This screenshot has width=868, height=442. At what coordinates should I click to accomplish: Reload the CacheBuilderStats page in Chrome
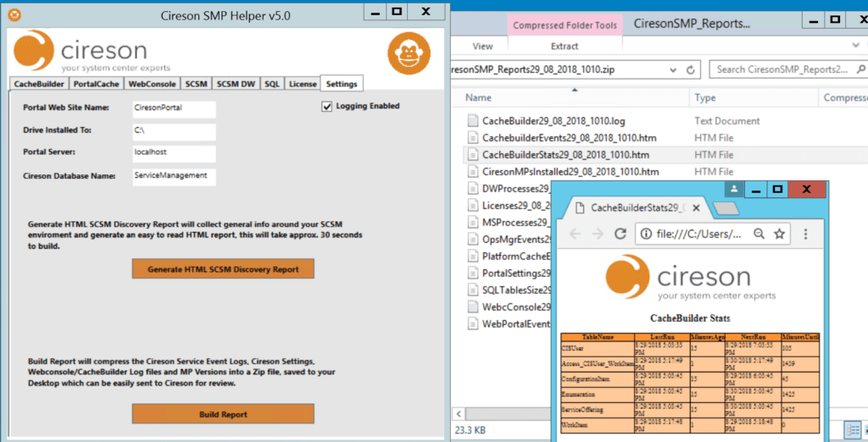coord(620,234)
